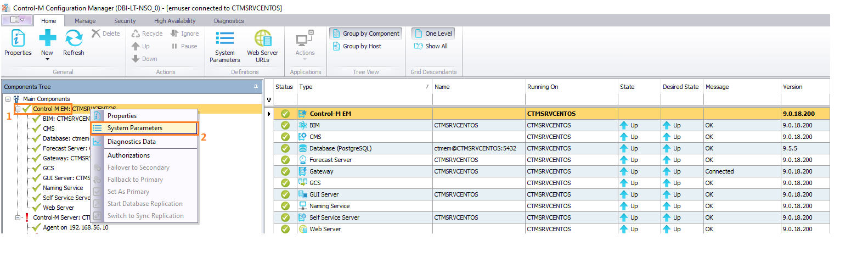Viewport: 868px width, 257px height.
Task: Sort by the Desired State column
Action: [x=681, y=87]
